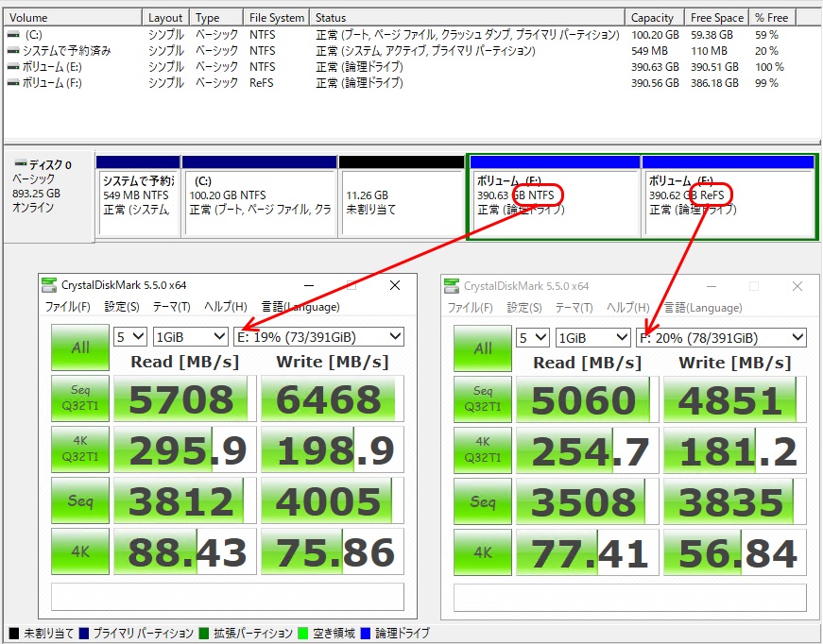Select the 11.26 GB 未割り当て unallocated block
The width and height of the screenshot is (823, 644).
tap(402, 196)
